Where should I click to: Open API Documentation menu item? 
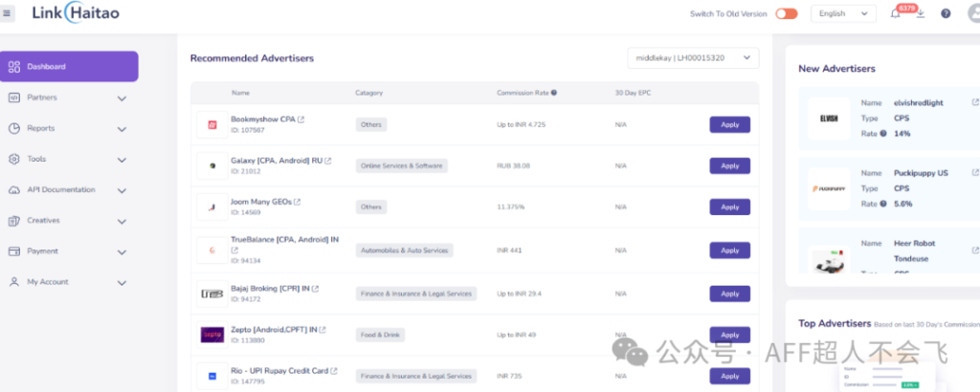(67, 189)
